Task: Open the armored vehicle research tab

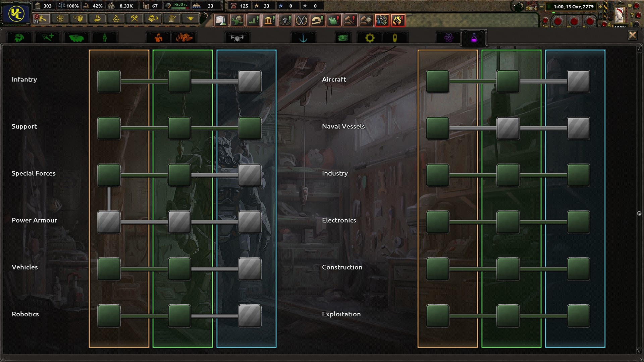Action: pyautogui.click(x=76, y=38)
